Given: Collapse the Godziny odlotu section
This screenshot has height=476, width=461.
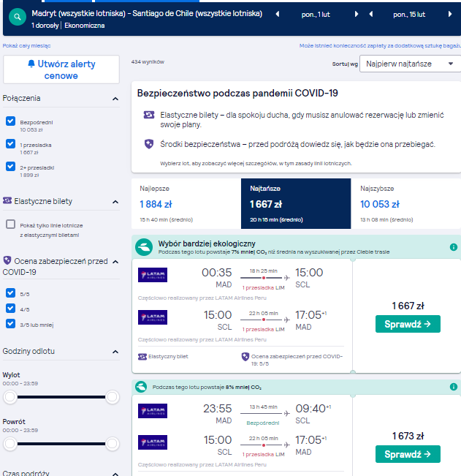Looking at the screenshot, I should click(115, 352).
